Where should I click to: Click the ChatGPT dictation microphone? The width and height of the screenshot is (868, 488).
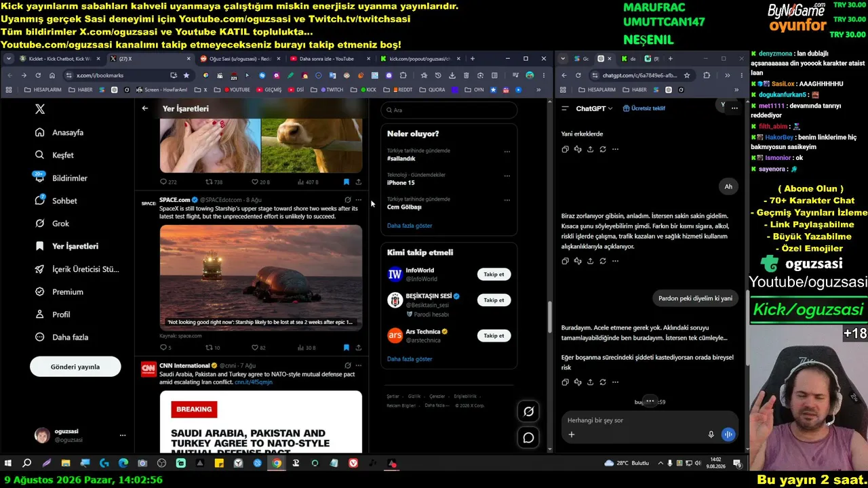(x=711, y=434)
